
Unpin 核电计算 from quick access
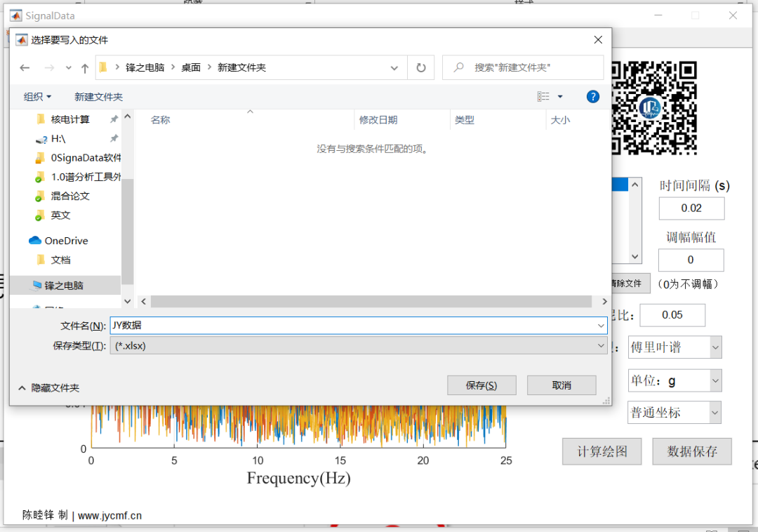[x=114, y=119]
